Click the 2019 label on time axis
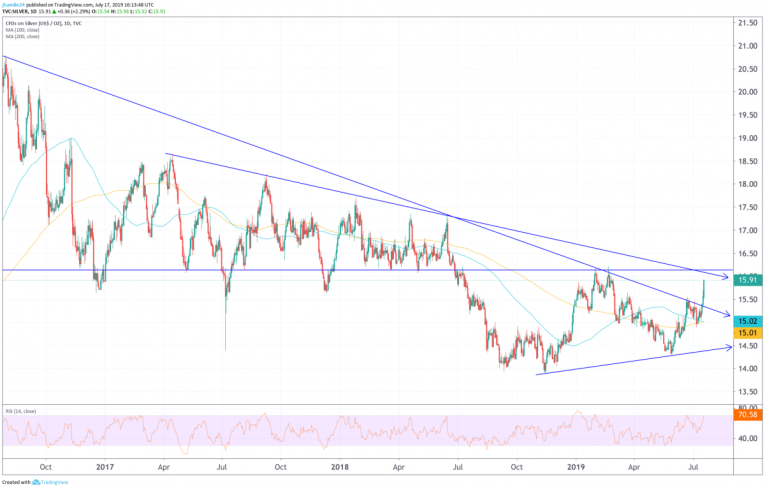The image size is (765, 489). [x=577, y=466]
